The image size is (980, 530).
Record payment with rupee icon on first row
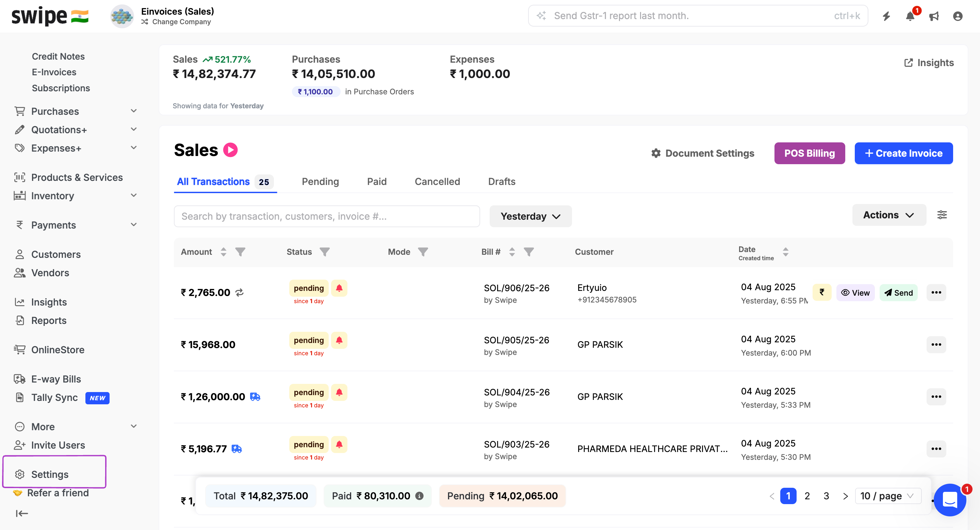[x=822, y=292]
